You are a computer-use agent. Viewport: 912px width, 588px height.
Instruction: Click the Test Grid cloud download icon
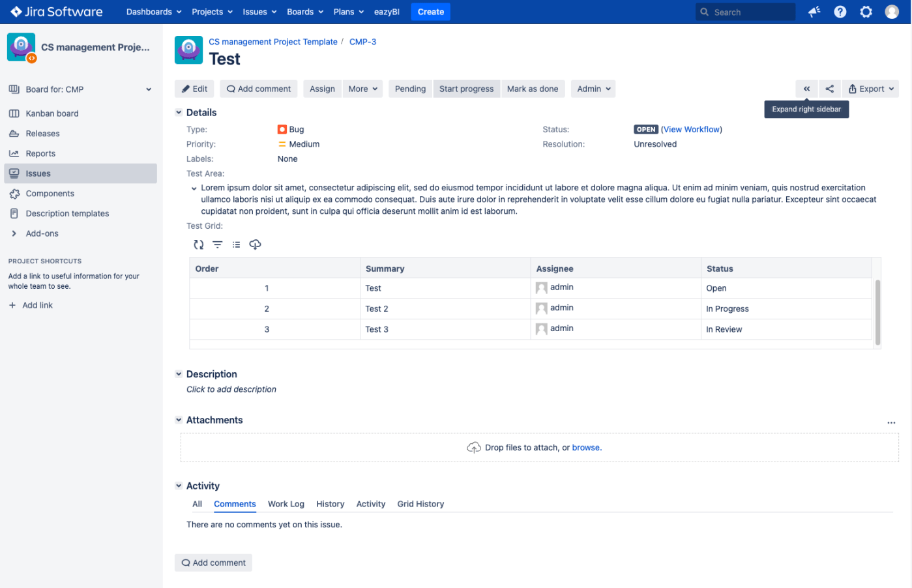255,244
